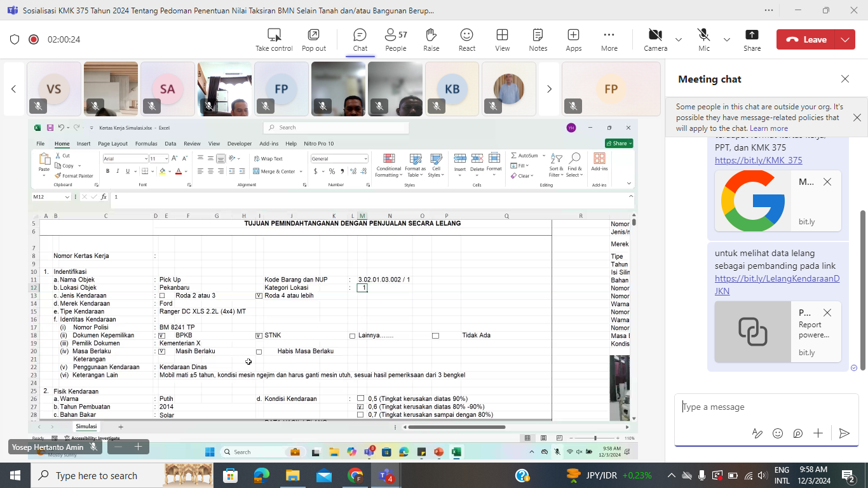Raise your hand in meeting

coord(431,39)
